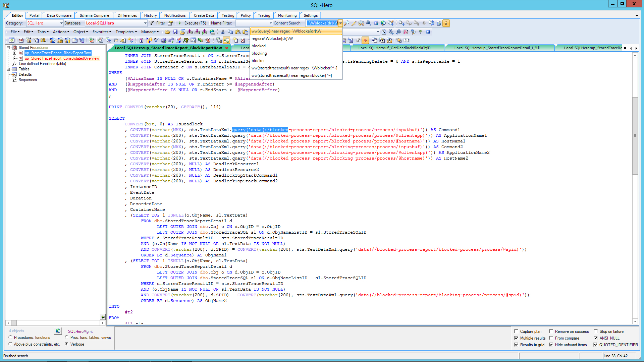Click the save floppy disk icon
This screenshot has height=362, width=644.
click(175, 32)
